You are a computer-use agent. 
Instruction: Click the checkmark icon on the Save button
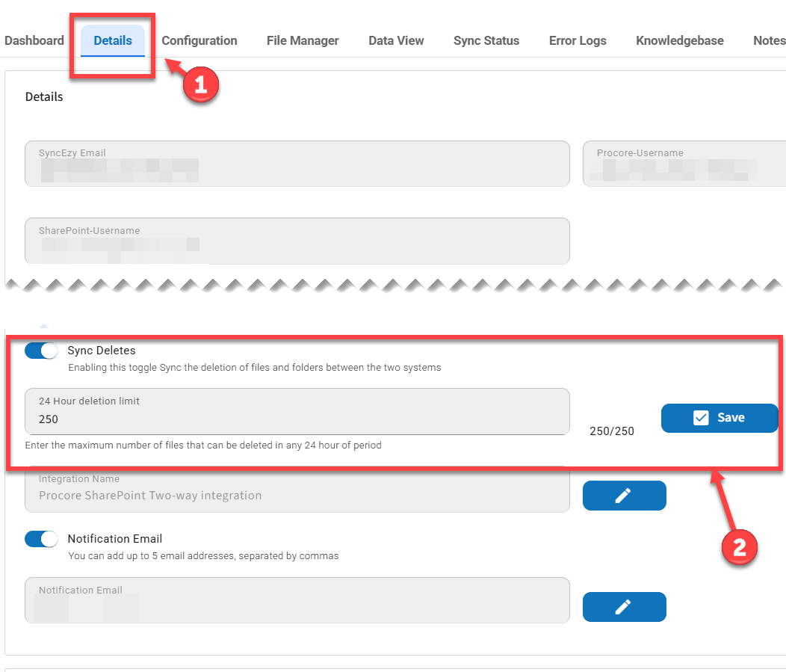[701, 418]
